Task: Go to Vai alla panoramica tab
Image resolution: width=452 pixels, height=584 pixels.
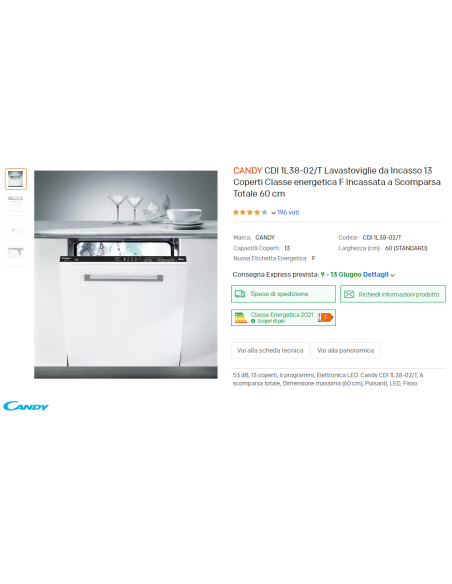Action: (346, 350)
